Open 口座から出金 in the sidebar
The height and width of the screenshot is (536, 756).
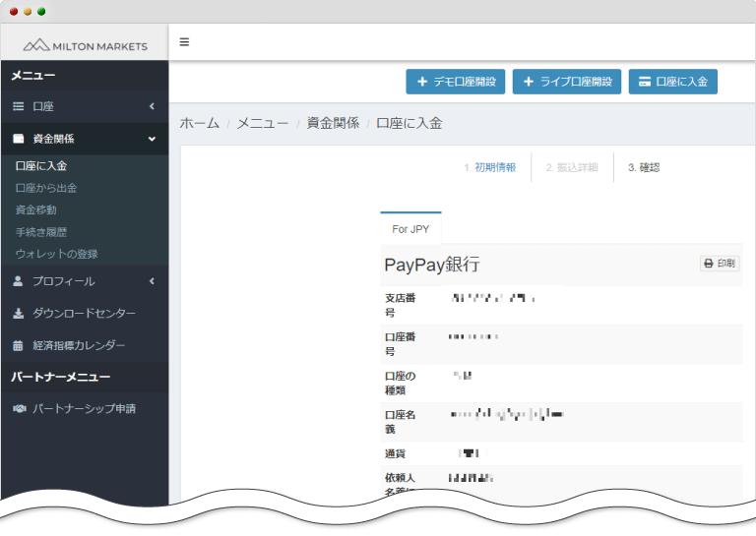[x=46, y=188]
